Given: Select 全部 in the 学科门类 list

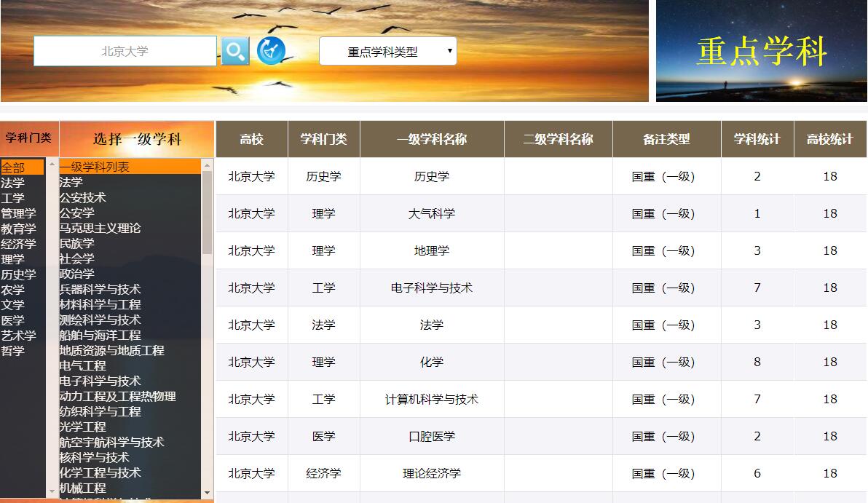Looking at the screenshot, I should [x=13, y=167].
